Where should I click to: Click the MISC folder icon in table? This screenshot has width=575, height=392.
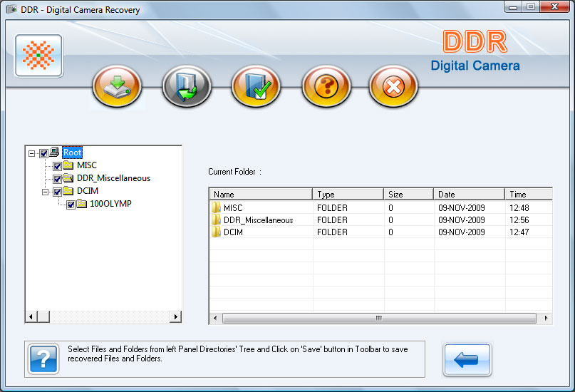tap(216, 207)
